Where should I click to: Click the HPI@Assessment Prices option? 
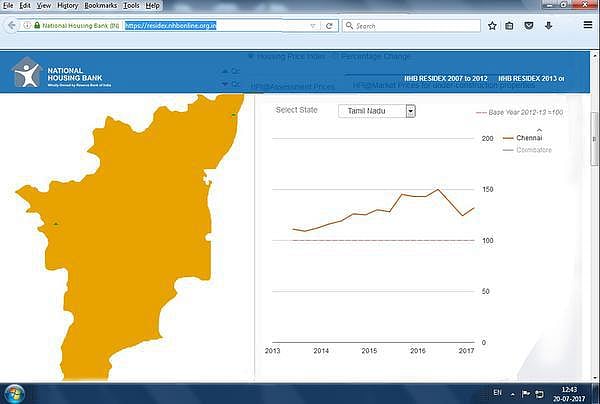tap(291, 86)
